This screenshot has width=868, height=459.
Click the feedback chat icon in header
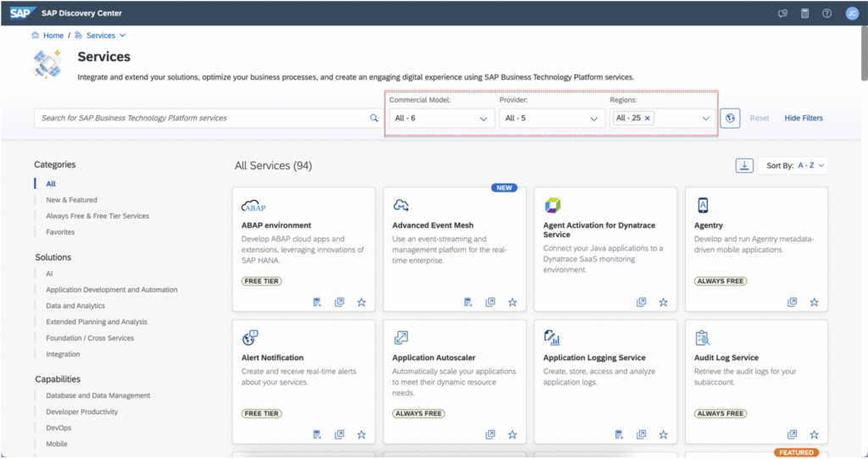tap(782, 13)
